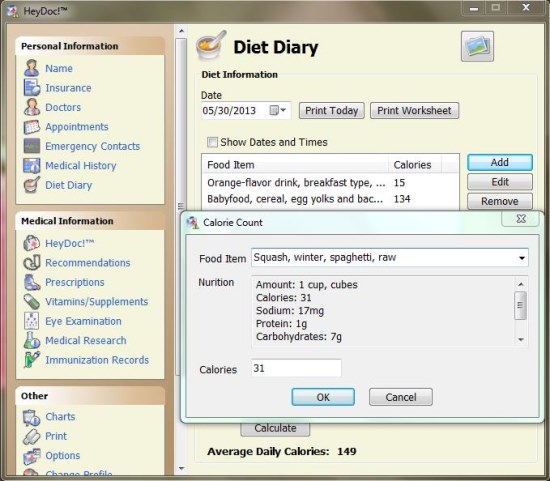Open the Immunization Records link
Screen dimensions: 550x481
tap(97, 360)
